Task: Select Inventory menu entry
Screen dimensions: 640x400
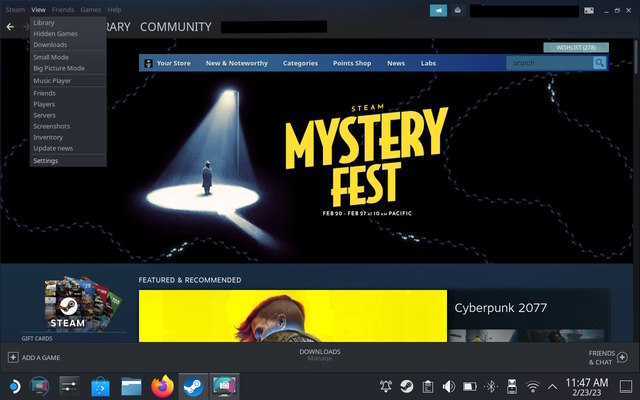Action: [x=48, y=138]
